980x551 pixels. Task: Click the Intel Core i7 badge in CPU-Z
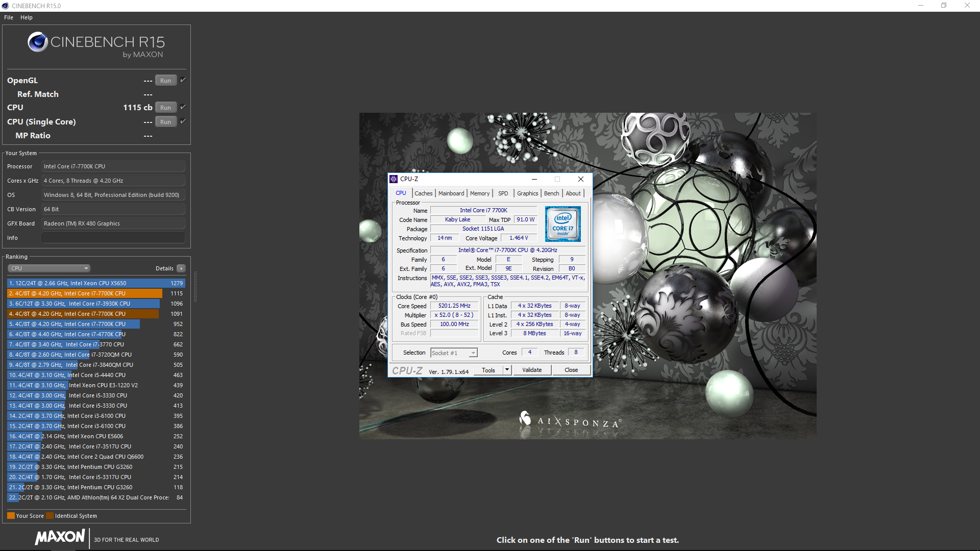pyautogui.click(x=562, y=224)
